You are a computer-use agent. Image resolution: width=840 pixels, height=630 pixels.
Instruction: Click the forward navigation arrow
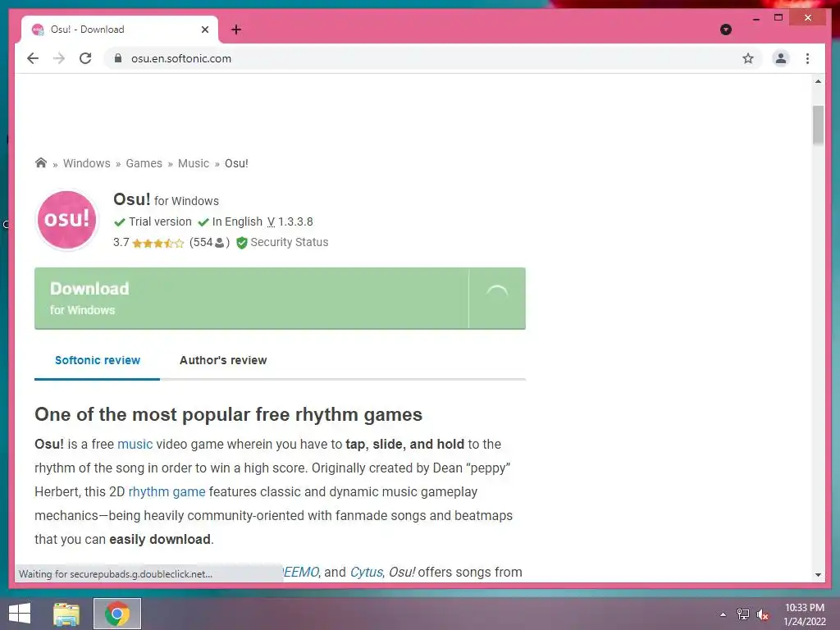tap(59, 58)
